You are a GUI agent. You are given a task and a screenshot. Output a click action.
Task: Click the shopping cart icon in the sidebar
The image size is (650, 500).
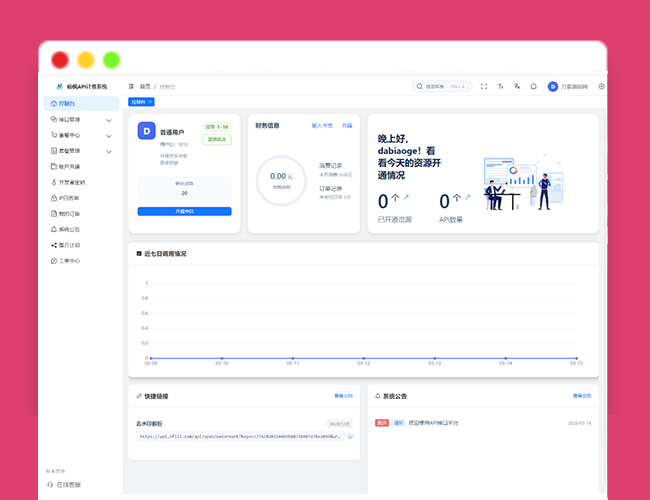coord(54,135)
